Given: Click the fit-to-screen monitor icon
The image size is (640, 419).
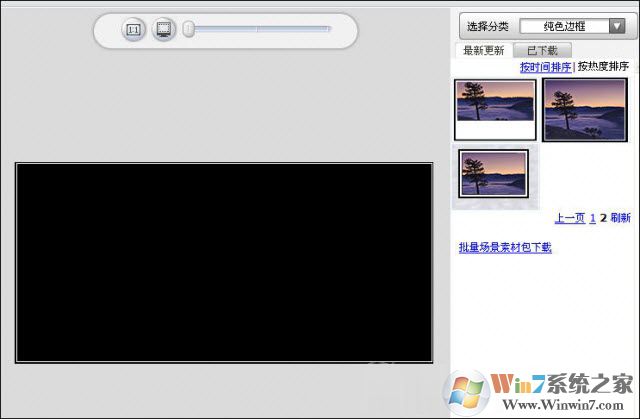Looking at the screenshot, I should tap(164, 29).
